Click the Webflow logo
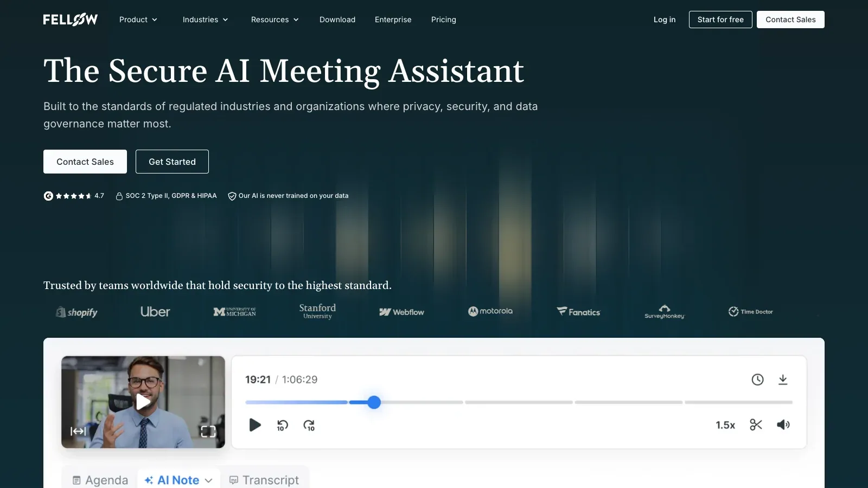 tap(401, 312)
